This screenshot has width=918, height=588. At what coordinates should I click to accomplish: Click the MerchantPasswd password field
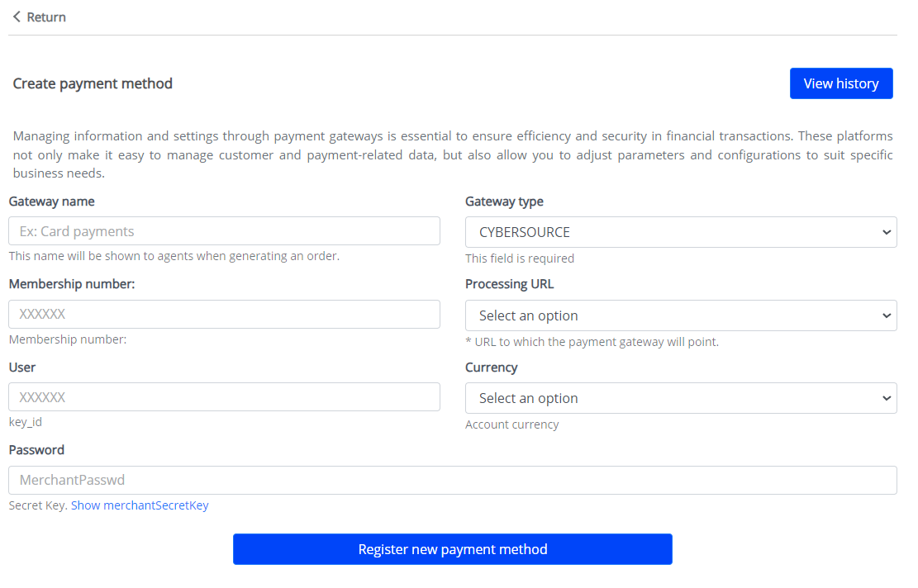coord(452,480)
